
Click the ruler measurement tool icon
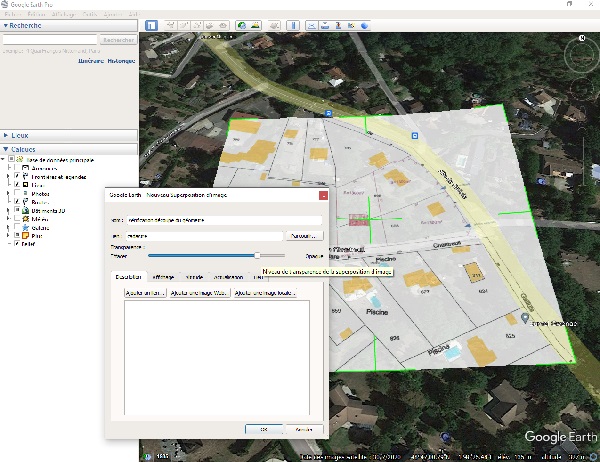tap(295, 24)
